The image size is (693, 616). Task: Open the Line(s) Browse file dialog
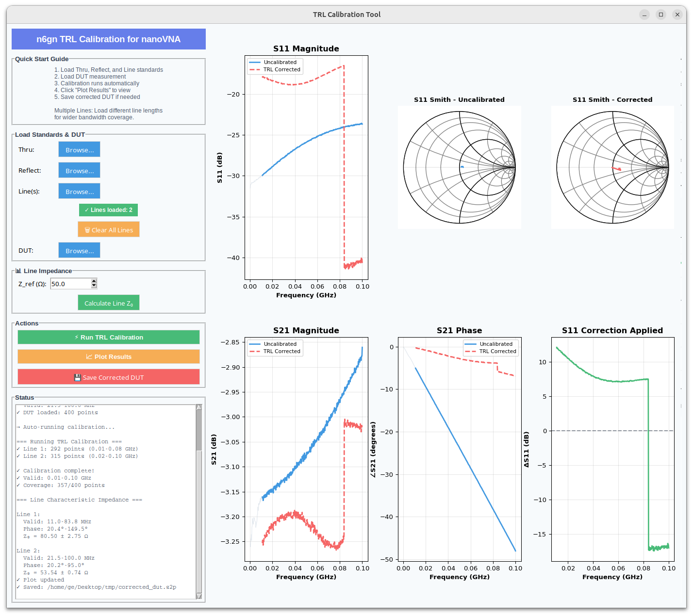[x=80, y=192]
